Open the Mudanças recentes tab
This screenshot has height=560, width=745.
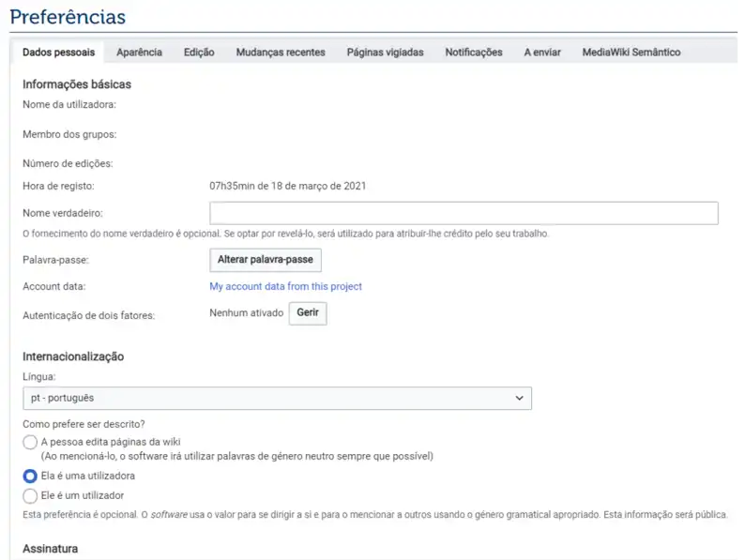coord(281,53)
